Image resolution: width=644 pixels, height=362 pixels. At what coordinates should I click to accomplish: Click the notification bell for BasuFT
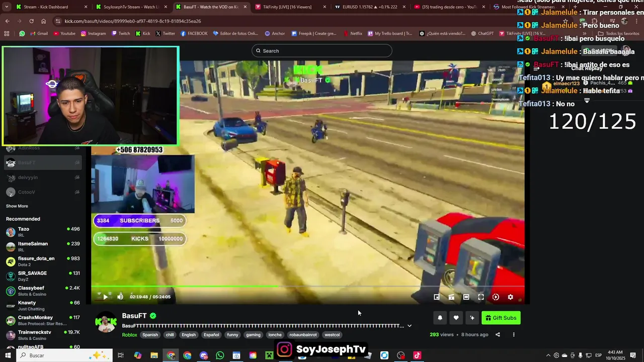tap(440, 318)
